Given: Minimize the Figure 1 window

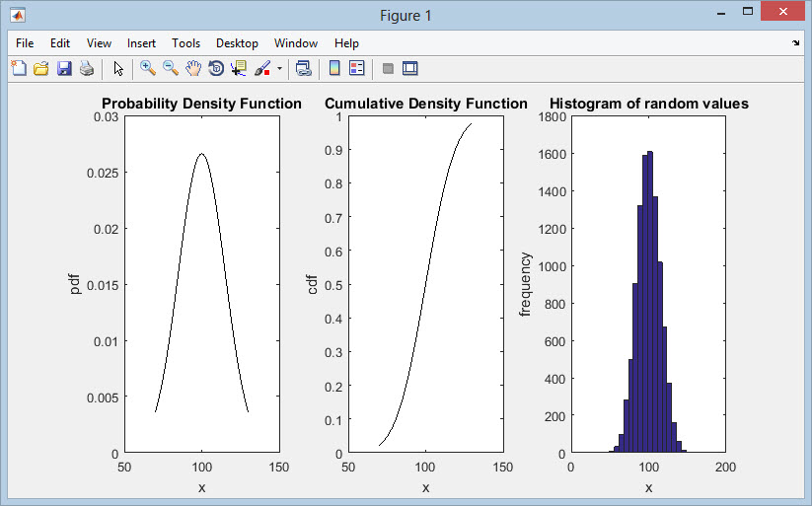Looking at the screenshot, I should pos(720,13).
